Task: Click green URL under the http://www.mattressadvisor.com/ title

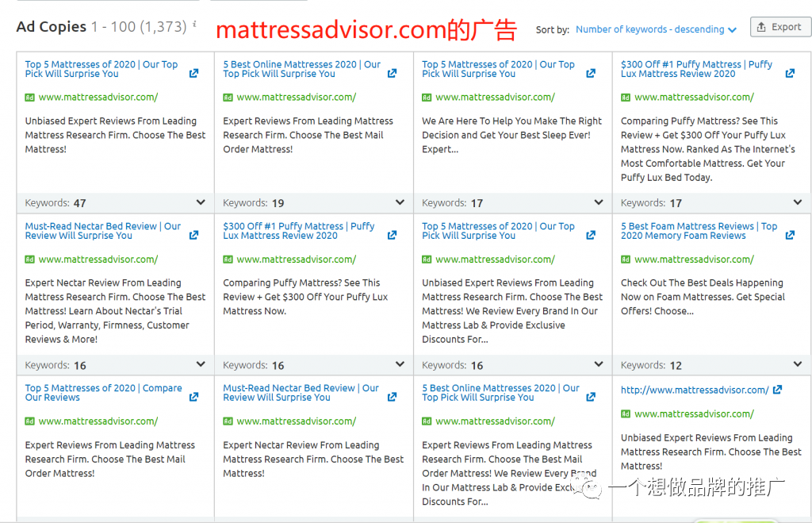Action: 694,413
